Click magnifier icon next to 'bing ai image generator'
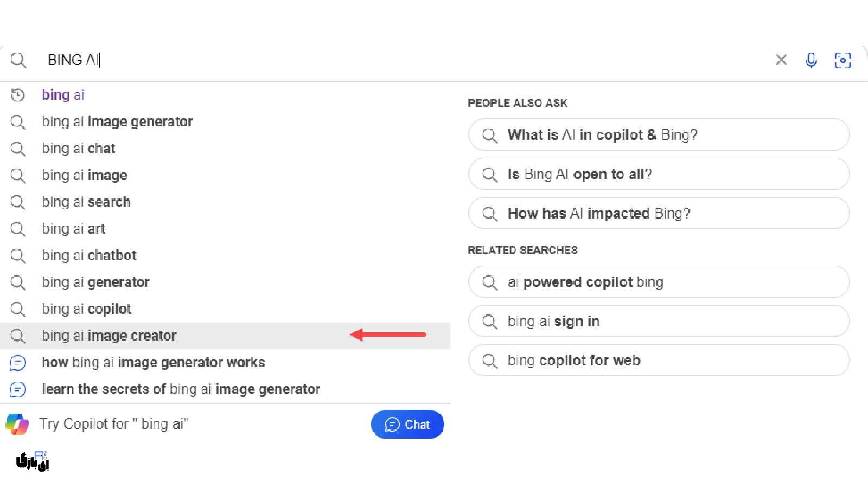Image resolution: width=868 pixels, height=488 pixels. [x=18, y=122]
